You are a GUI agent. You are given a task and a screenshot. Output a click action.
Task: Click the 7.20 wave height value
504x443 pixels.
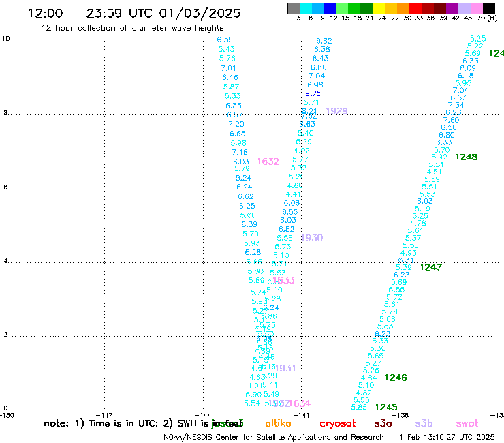click(236, 124)
